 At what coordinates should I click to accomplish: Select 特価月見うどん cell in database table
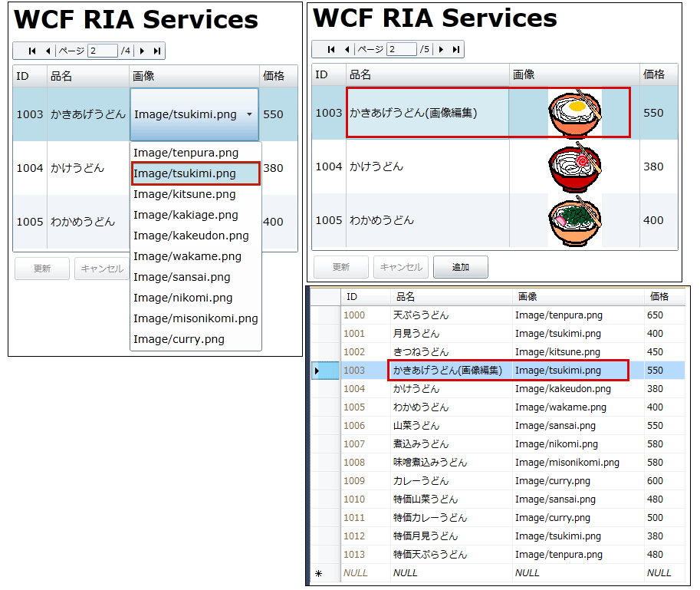(451, 536)
